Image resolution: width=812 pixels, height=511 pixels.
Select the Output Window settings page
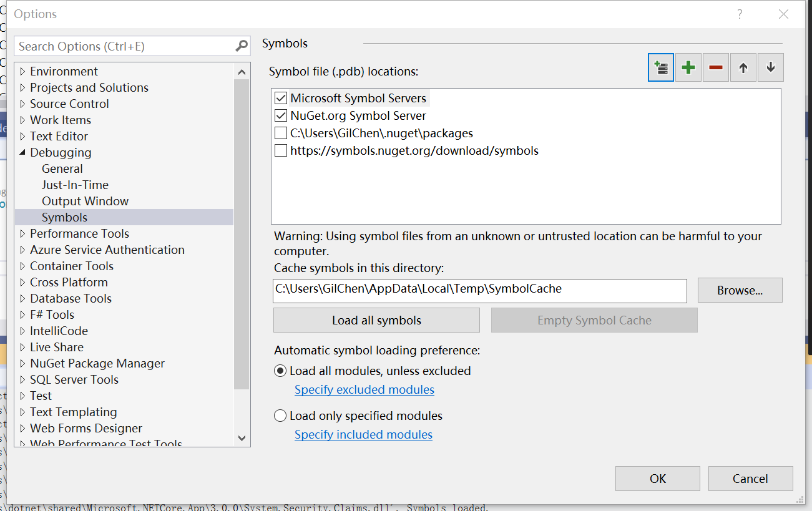point(85,201)
